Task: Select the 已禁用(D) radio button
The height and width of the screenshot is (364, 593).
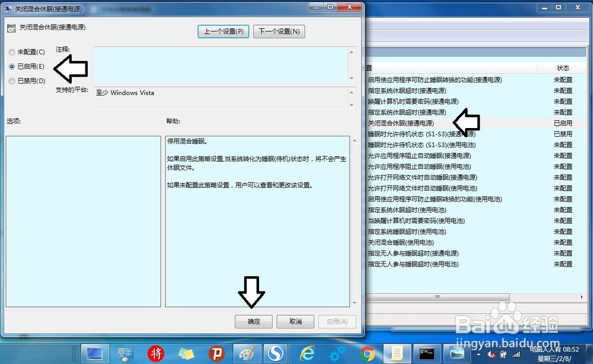Action: tap(12, 81)
